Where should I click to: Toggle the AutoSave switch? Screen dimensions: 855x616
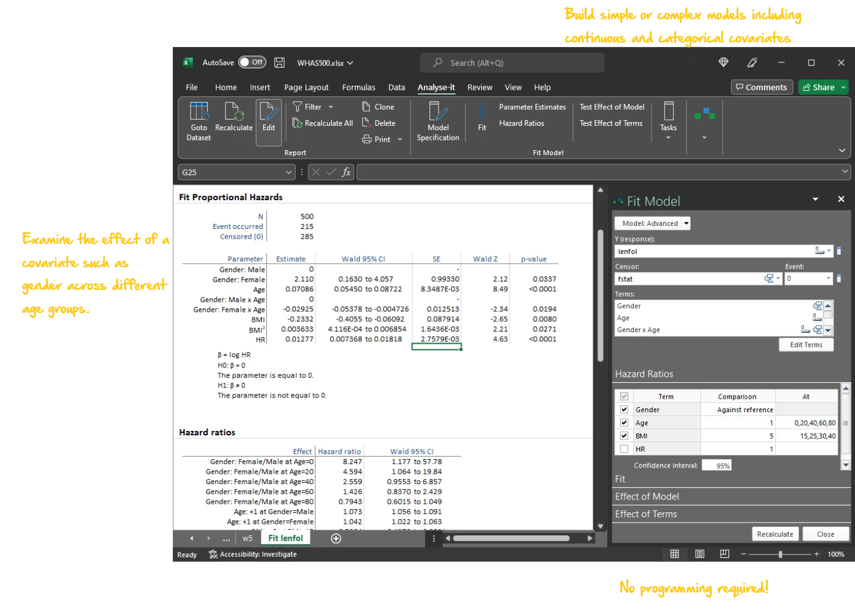click(x=252, y=62)
